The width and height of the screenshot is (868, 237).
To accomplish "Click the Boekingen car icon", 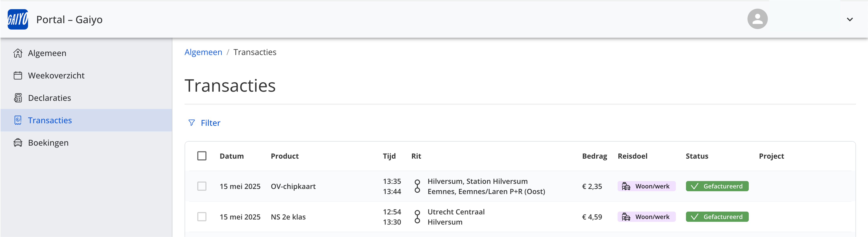I will (18, 143).
